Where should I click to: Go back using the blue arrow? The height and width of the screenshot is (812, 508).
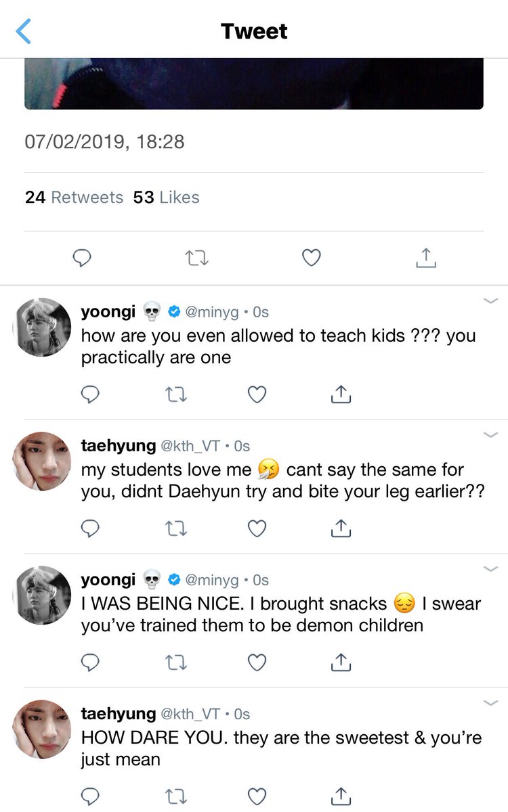tap(23, 31)
